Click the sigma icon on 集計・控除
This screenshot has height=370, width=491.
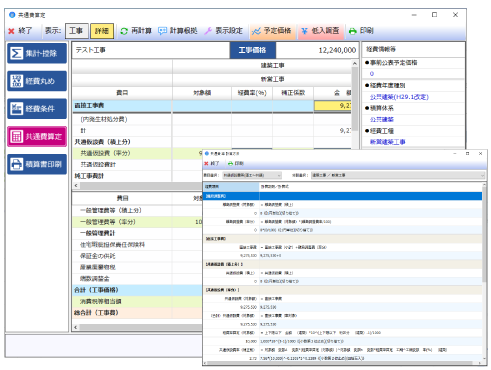tap(16, 53)
